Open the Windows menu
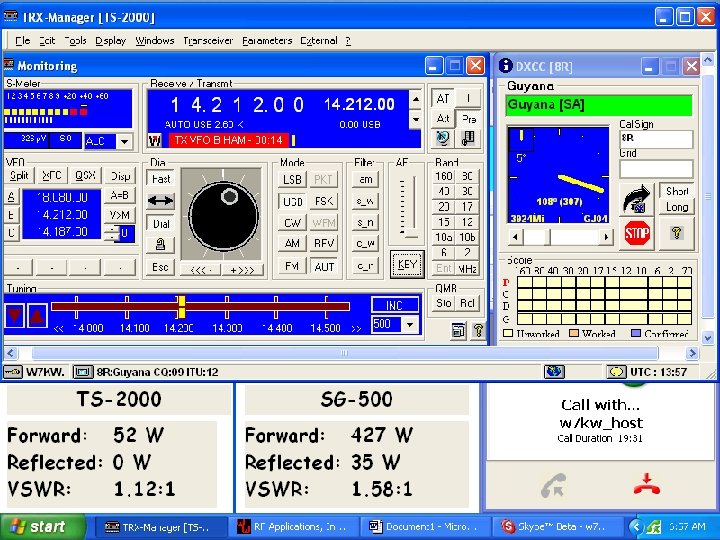Image resolution: width=720 pixels, height=540 pixels. pos(154,40)
